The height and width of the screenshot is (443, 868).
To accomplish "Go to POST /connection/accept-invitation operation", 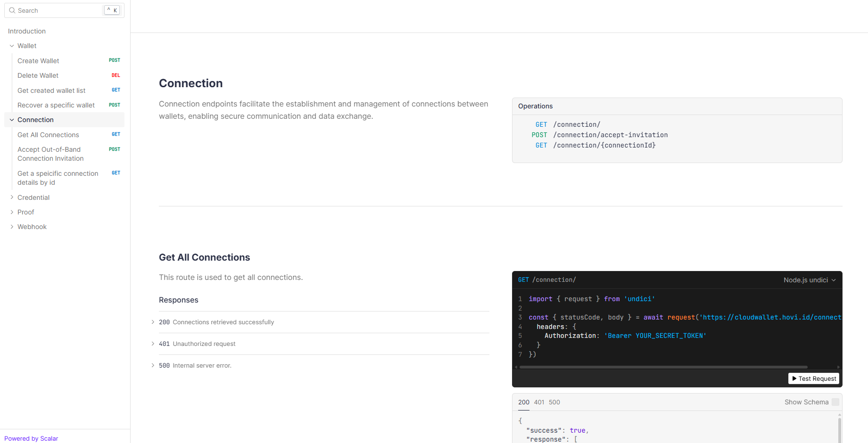I will pyautogui.click(x=610, y=135).
